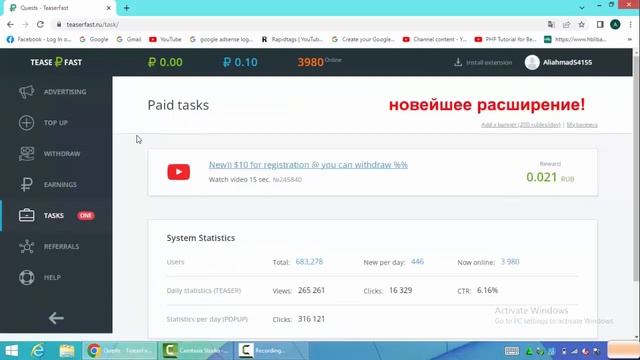The image size is (640, 360).
Task: Click the My banners link
Action: coord(582,125)
